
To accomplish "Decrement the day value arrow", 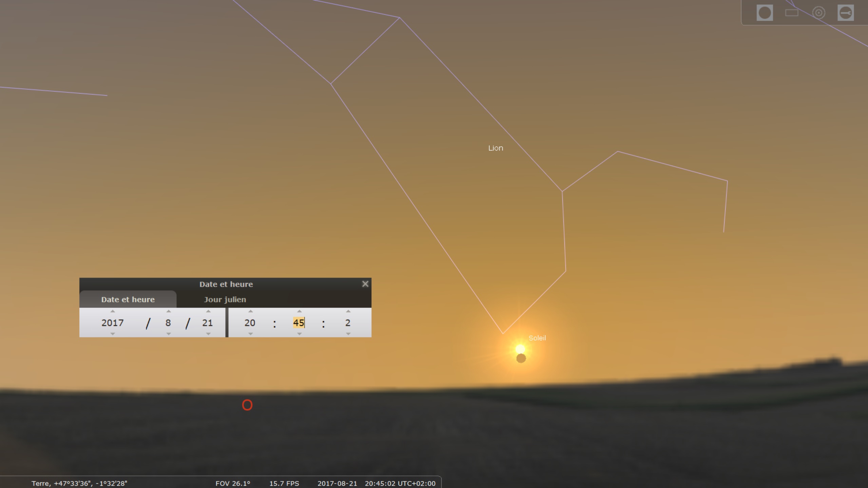I will coord(208,334).
